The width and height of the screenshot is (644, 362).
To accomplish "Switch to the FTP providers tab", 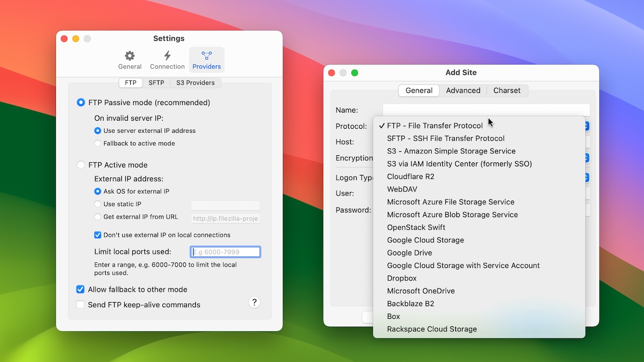I will 130,83.
